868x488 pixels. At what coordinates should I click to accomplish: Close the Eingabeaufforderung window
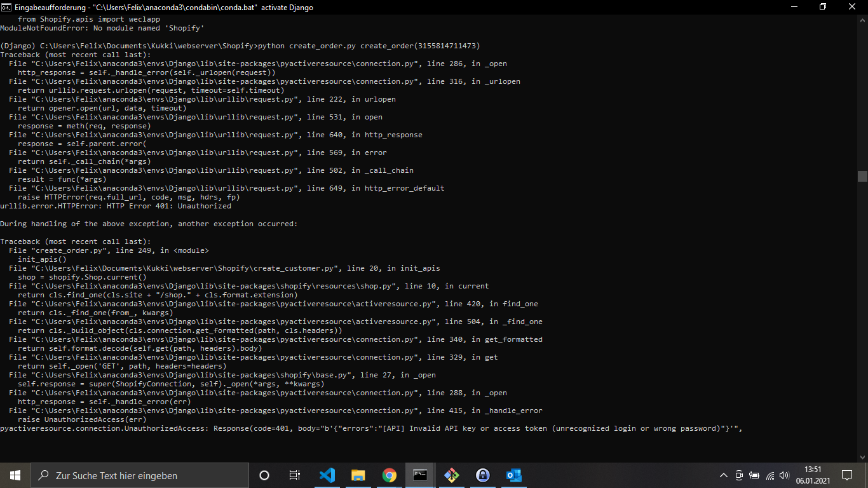coord(852,7)
